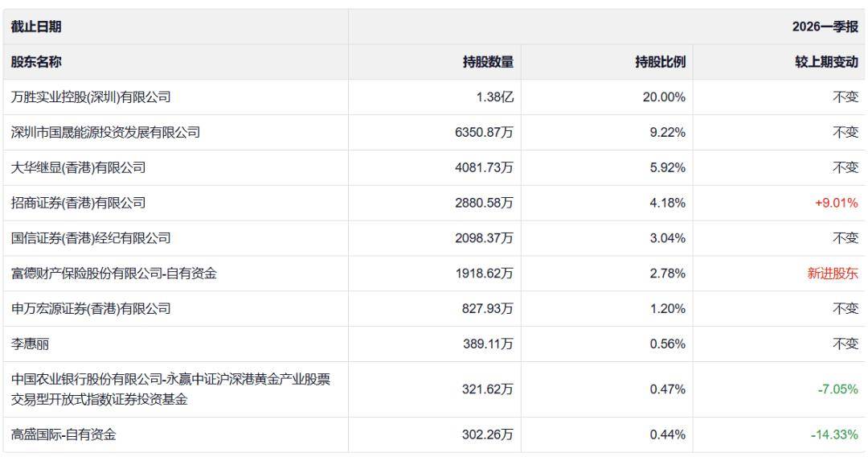The height and width of the screenshot is (457, 868).
Task: Click the green -14.33% change value
Action: pyautogui.click(x=835, y=434)
